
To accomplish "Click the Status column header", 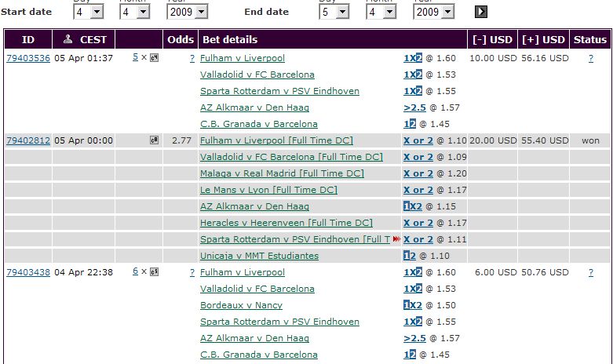I will pos(590,39).
